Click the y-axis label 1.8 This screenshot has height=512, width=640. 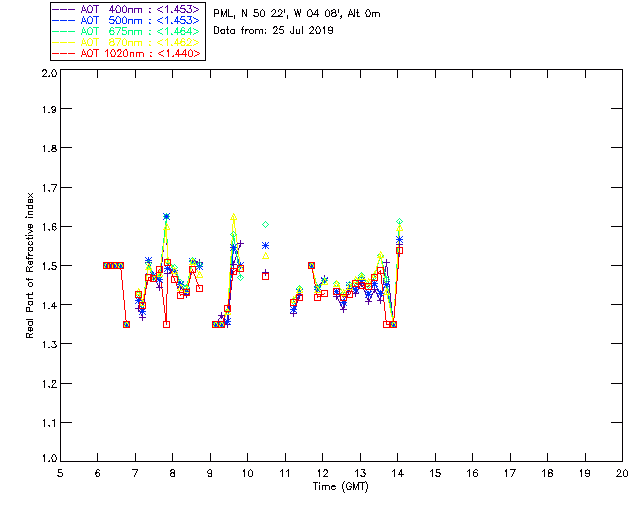coord(49,148)
